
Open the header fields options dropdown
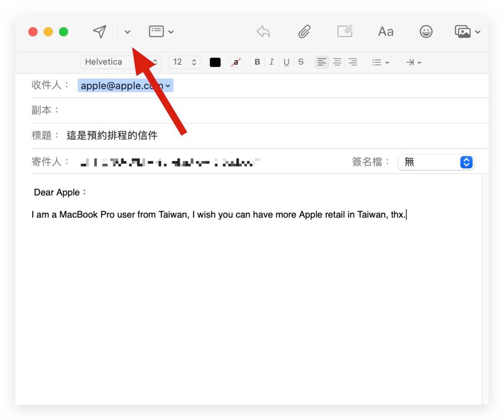point(161,31)
